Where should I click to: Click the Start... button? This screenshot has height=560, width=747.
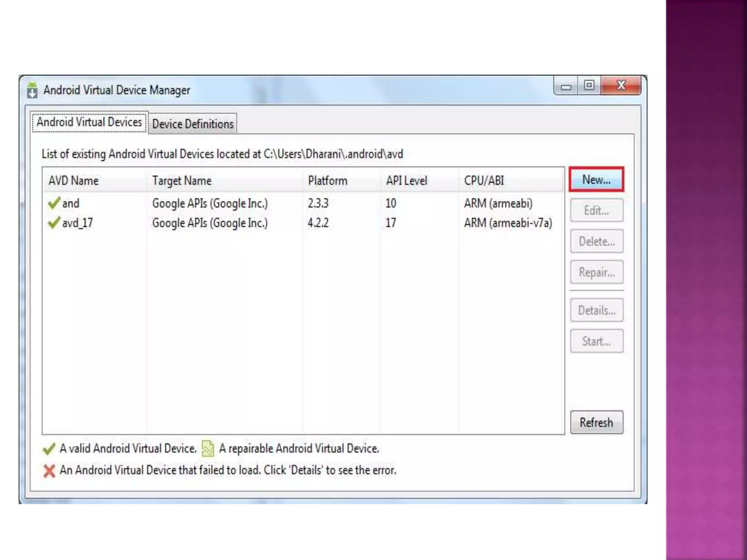[x=596, y=341]
